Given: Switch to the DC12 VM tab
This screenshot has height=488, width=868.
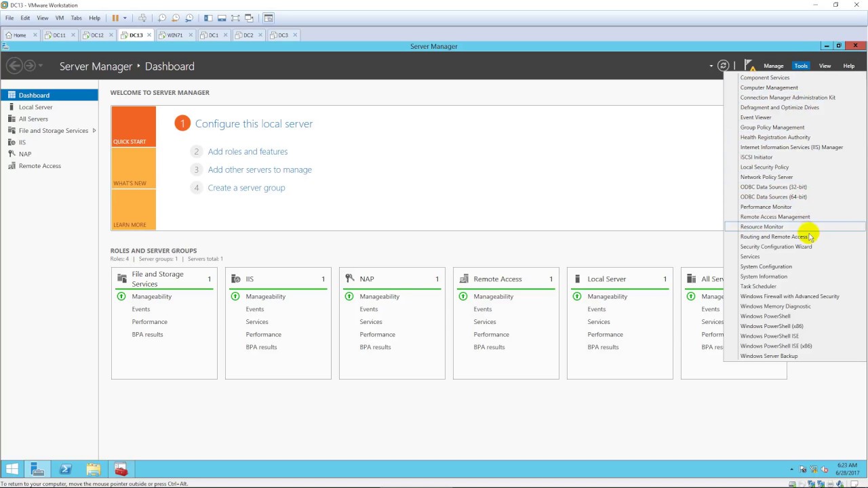Looking at the screenshot, I should [x=97, y=35].
